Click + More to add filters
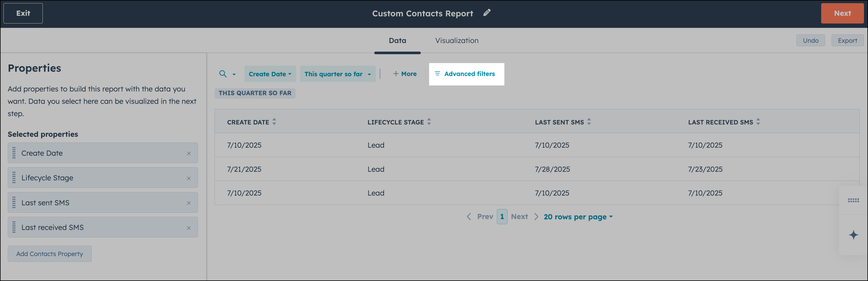This screenshot has height=281, width=868. (405, 74)
